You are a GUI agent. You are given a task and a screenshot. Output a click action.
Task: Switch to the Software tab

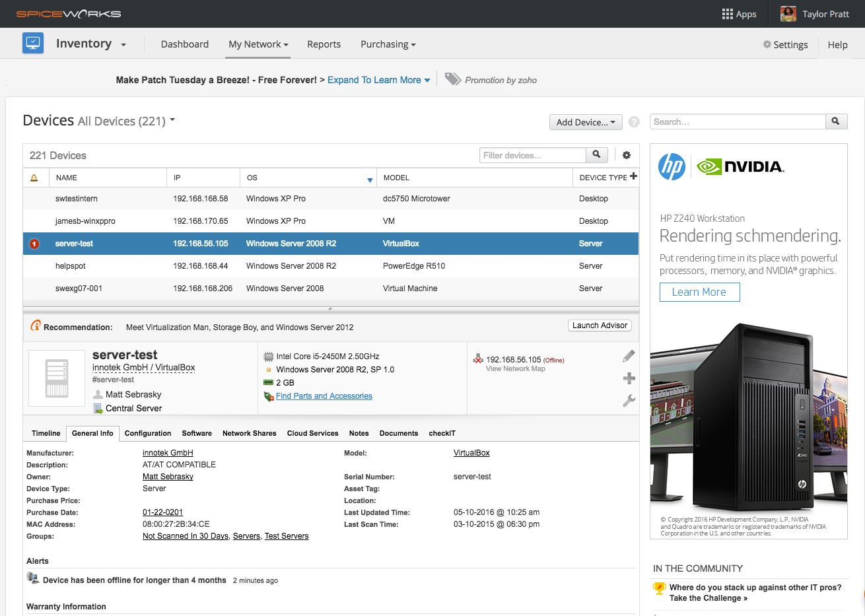pos(197,433)
